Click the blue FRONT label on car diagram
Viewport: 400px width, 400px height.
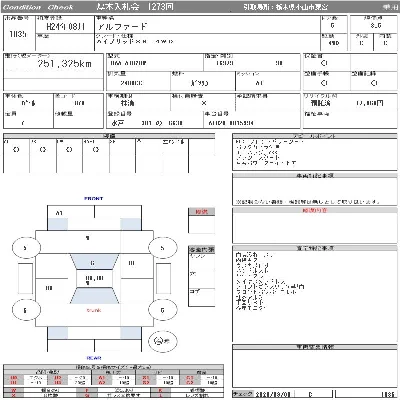click(x=94, y=198)
